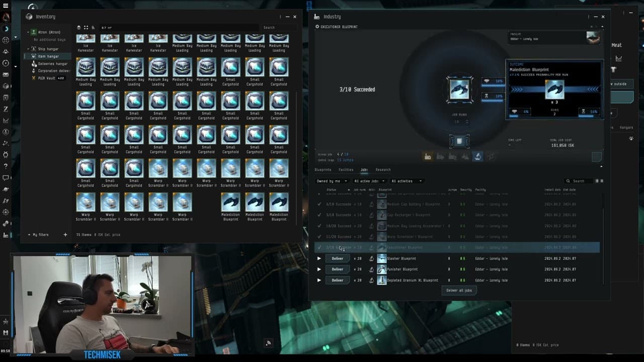Open the market graph icon in Neocom
Screen dimensions: 644x362
tap(6, 121)
